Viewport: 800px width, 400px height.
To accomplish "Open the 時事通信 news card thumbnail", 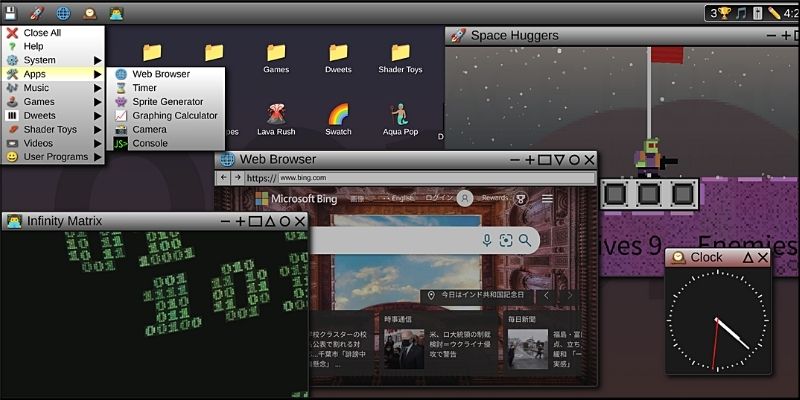I will [404, 349].
